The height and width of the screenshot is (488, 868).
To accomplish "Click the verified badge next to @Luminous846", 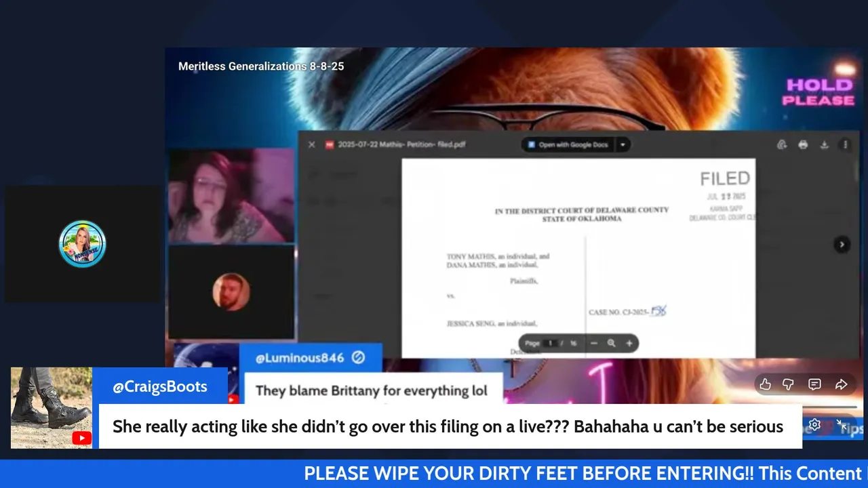I will [x=359, y=358].
